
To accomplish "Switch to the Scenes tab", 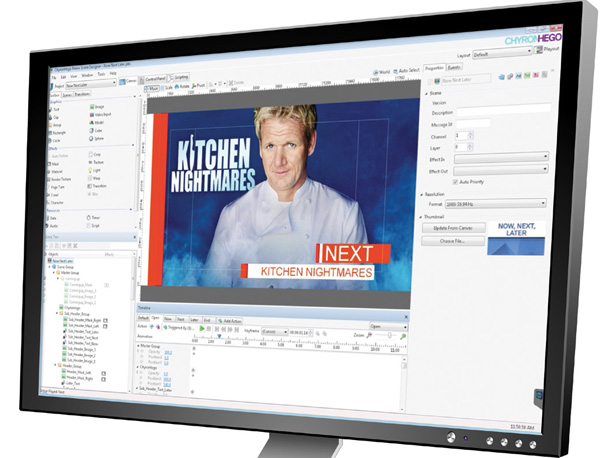I will (x=67, y=95).
